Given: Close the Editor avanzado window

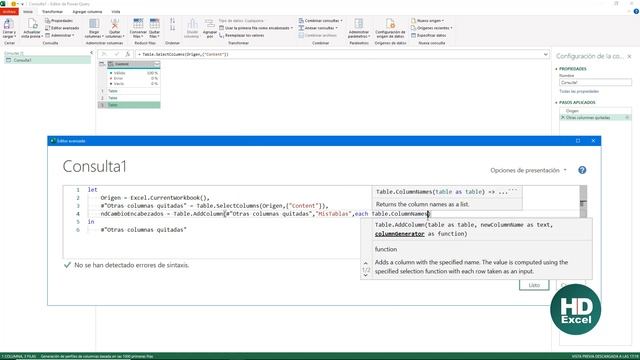Looking at the screenshot, I should coord(593,141).
